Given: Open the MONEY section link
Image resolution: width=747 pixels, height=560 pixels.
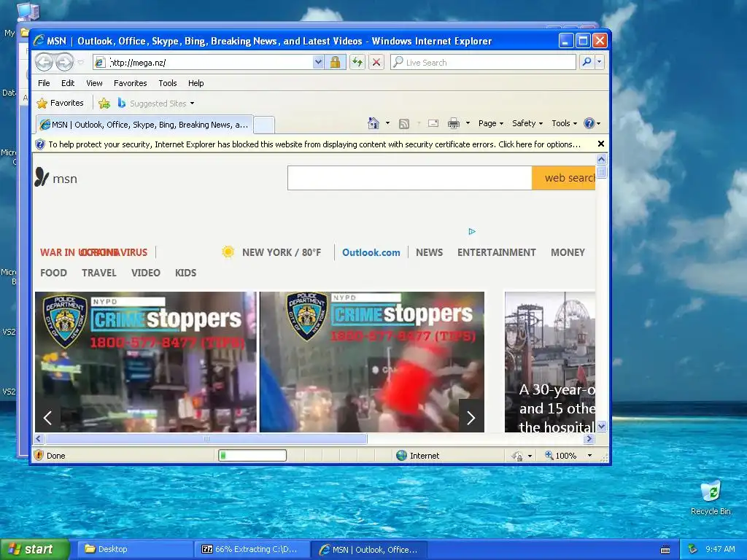Looking at the screenshot, I should pyautogui.click(x=568, y=252).
